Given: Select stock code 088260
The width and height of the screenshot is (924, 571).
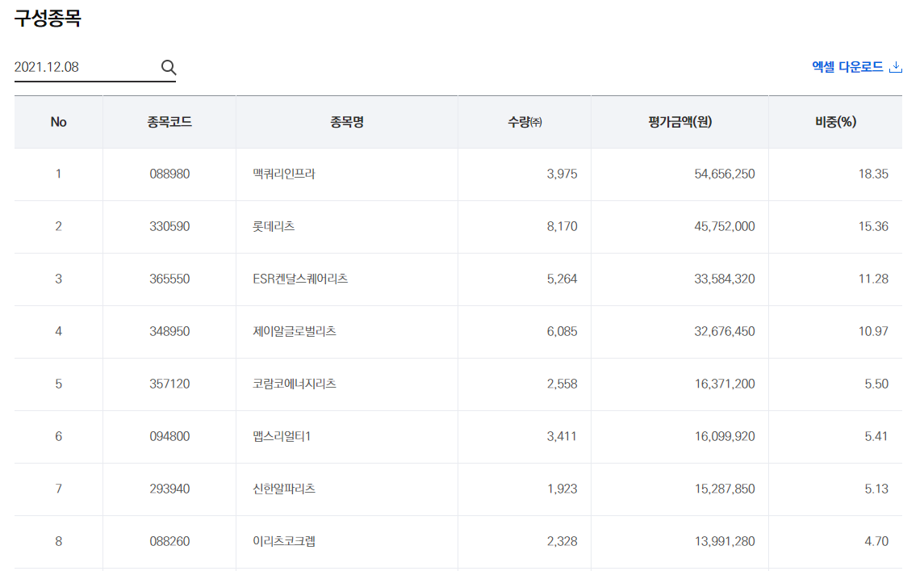Looking at the screenshot, I should point(169,541).
